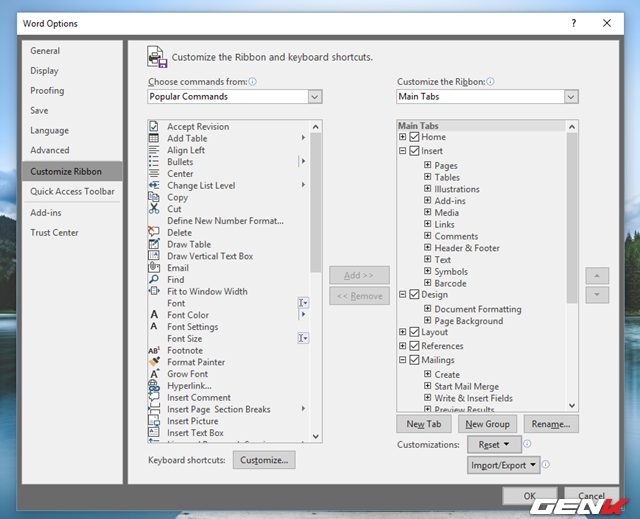Select the Hyperlink globe icon

pyautogui.click(x=154, y=386)
